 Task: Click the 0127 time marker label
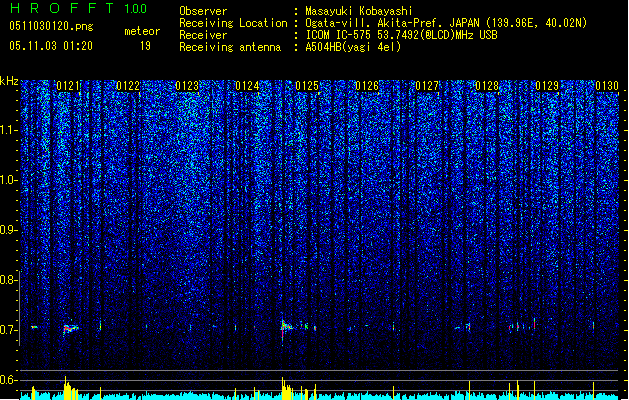(x=427, y=86)
